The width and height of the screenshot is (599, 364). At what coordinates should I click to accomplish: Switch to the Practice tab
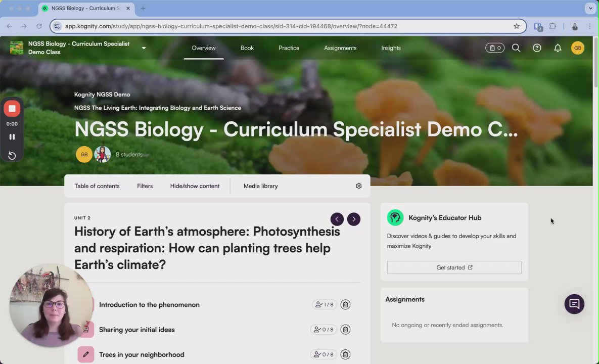[x=289, y=48]
